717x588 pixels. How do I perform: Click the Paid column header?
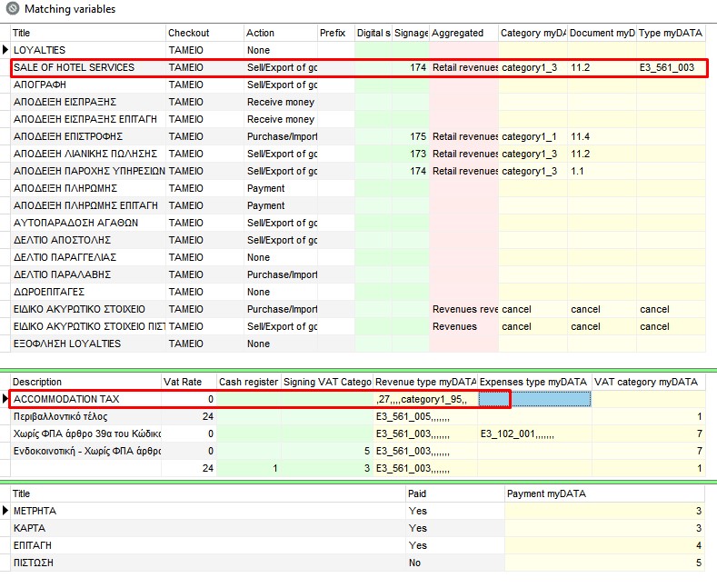point(455,493)
